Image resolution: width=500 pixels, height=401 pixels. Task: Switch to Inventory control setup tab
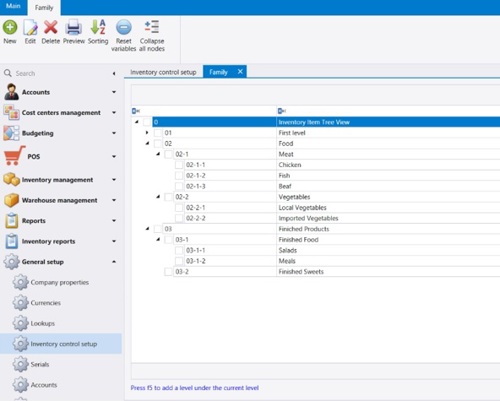coord(163,72)
